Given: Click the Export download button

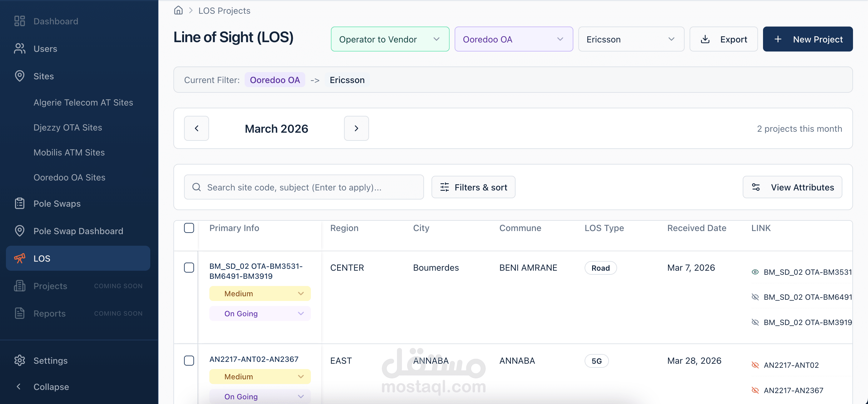Looking at the screenshot, I should click(x=723, y=39).
